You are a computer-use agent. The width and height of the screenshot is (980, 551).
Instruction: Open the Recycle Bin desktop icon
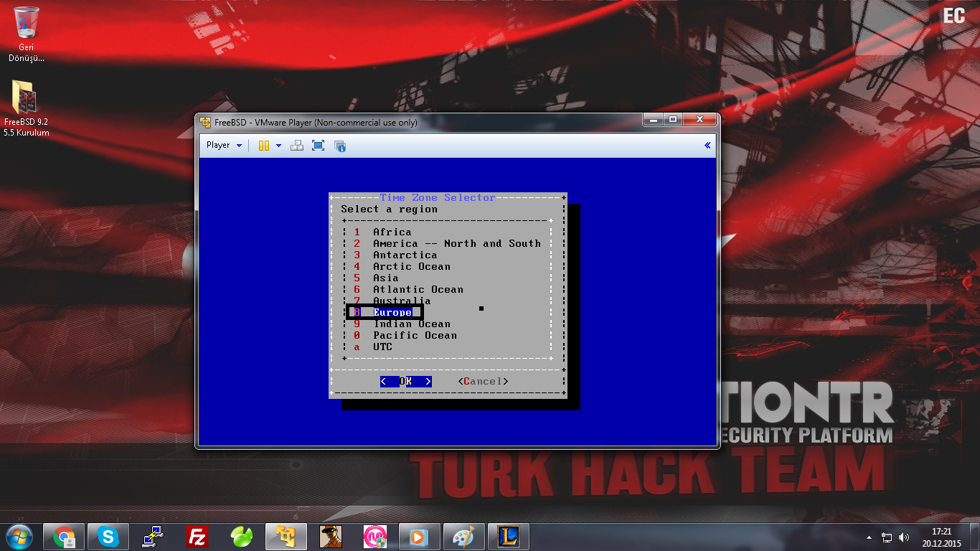coord(27,34)
